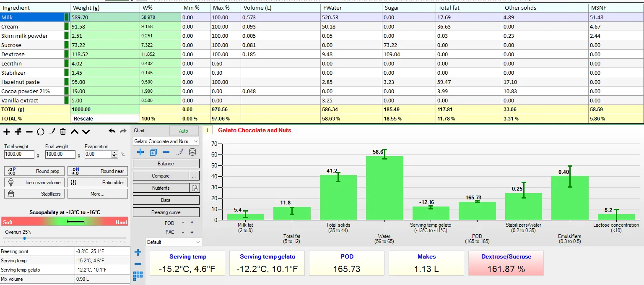Open the Stabilizers tool

click(34, 194)
